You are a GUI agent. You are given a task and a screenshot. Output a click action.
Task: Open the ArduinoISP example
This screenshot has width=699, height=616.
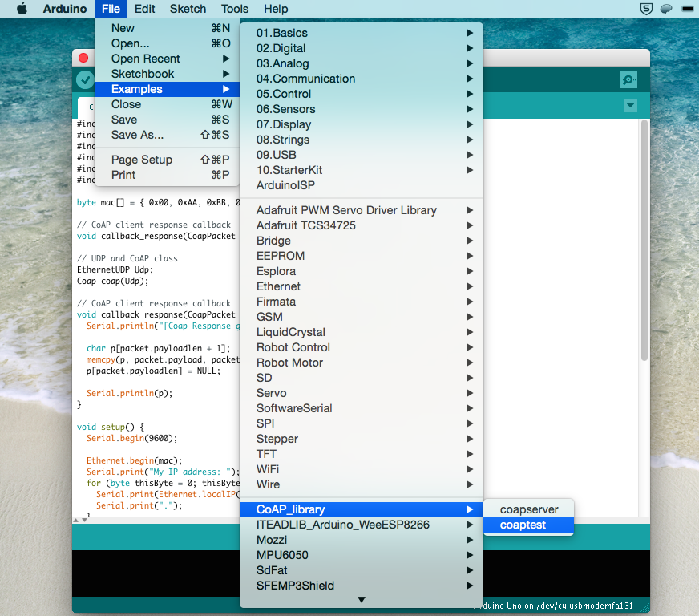(362, 185)
